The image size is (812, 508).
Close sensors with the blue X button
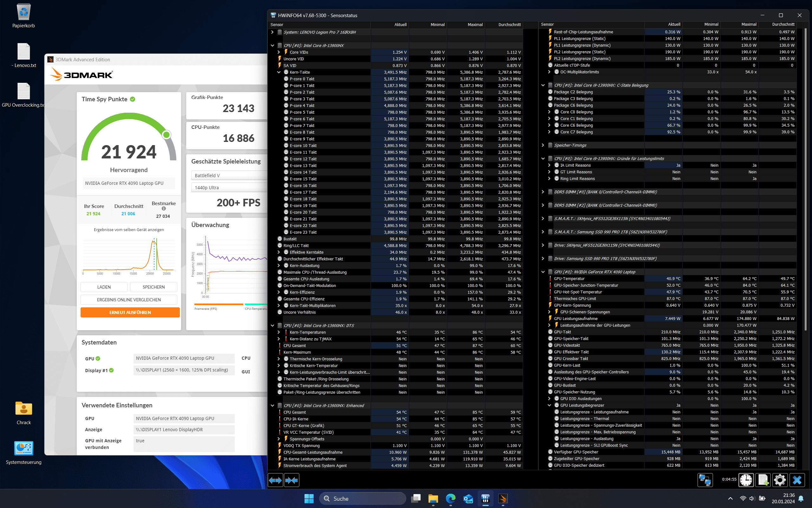[797, 480]
